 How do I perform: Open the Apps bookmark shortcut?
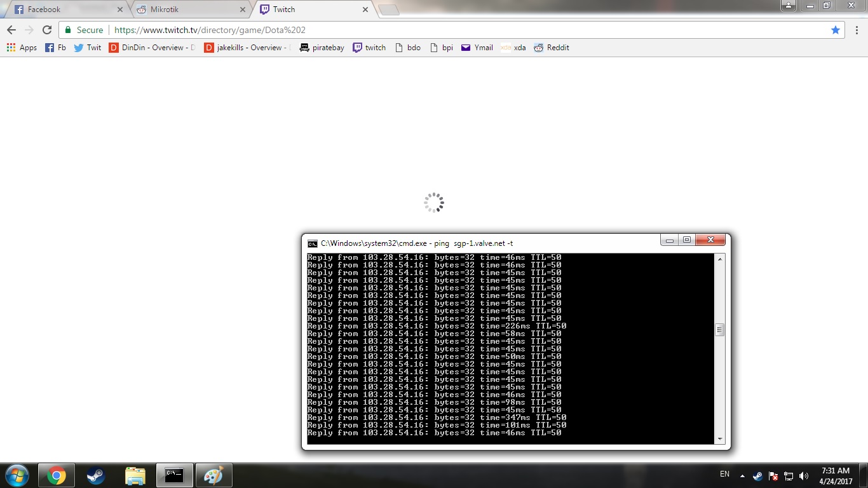coord(22,48)
